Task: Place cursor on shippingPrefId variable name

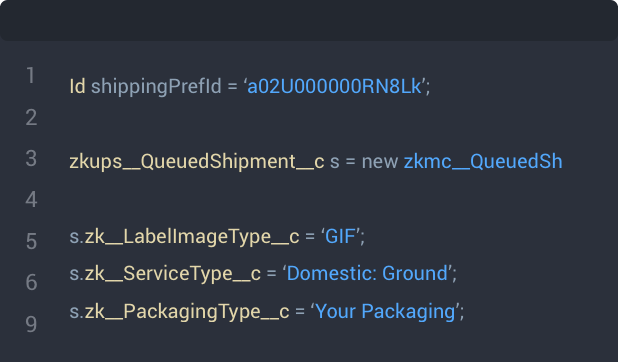Action: tap(156, 87)
